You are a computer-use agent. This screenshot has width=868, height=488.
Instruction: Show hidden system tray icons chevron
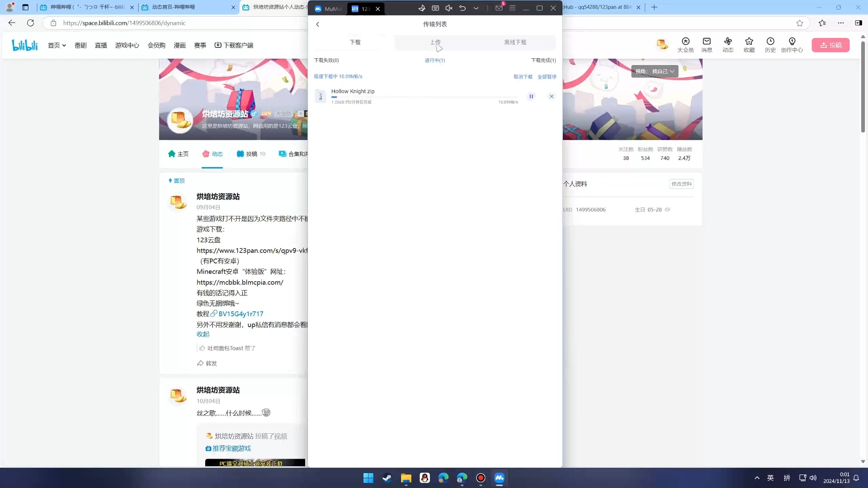[x=757, y=478]
